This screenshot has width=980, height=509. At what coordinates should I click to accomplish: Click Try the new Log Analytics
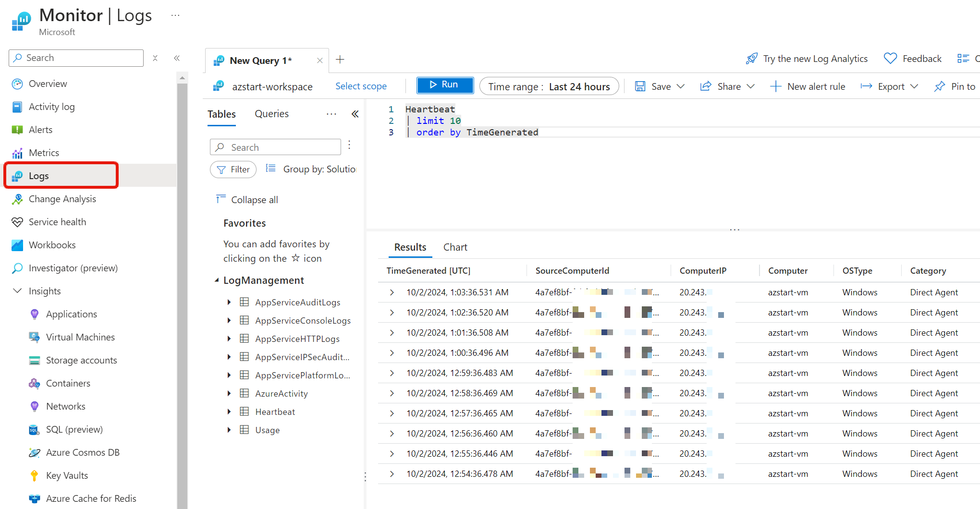[x=807, y=59]
